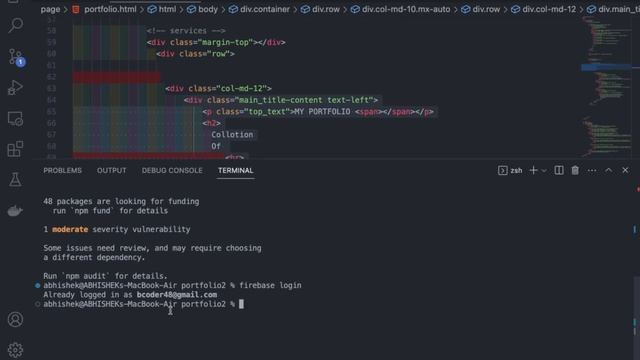Click the zsh terminal shell icon
This screenshot has width=640, height=360.
coord(502,171)
